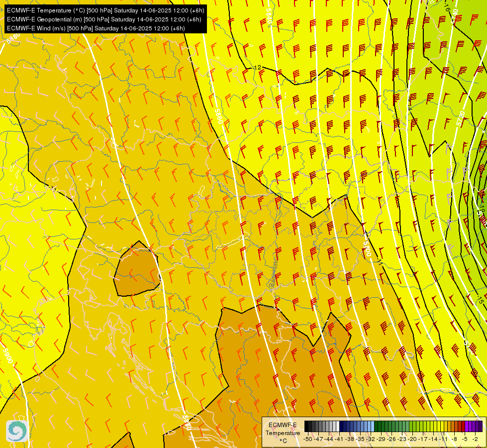Click the 5840 contour label at top
The width and height of the screenshot is (487, 448).
269,15
